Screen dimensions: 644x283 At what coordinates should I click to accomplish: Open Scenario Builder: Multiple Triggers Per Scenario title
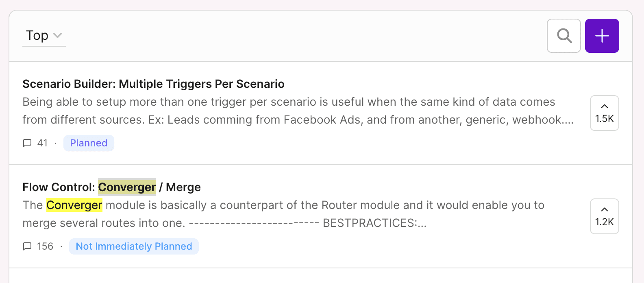click(x=153, y=84)
